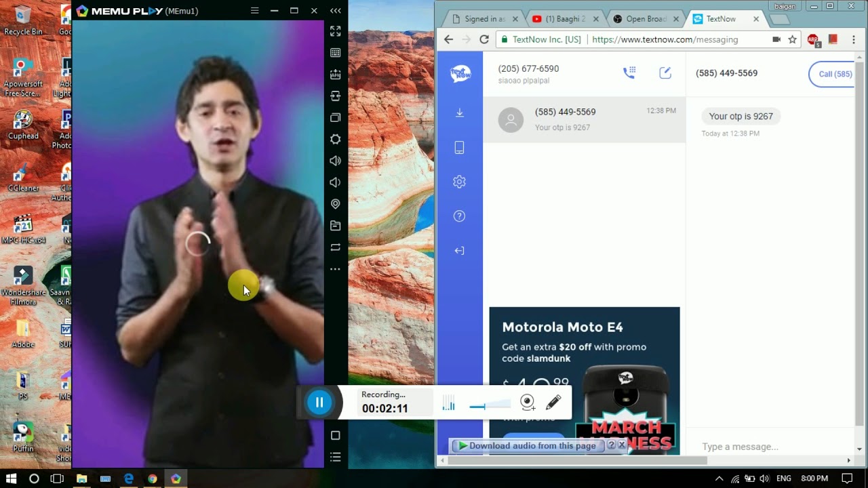This screenshot has height=488, width=868.
Task: Select the Recycle Bin desktop icon
Action: click(x=23, y=20)
